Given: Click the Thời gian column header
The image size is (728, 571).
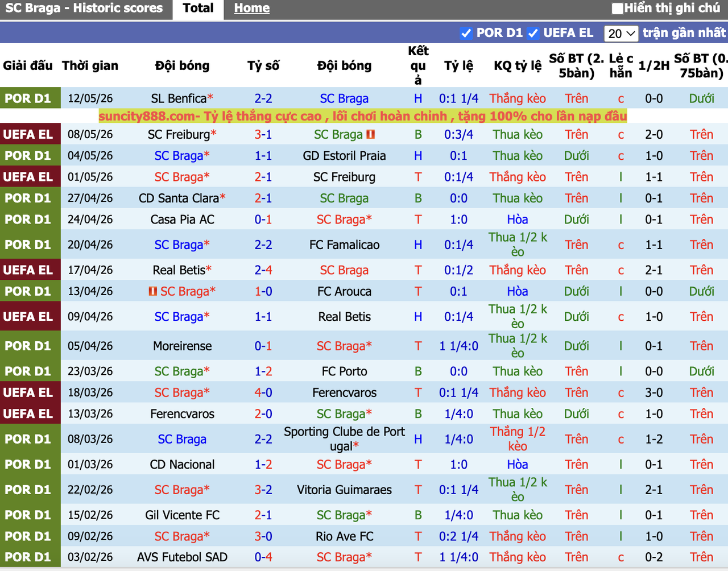Looking at the screenshot, I should pyautogui.click(x=90, y=65).
